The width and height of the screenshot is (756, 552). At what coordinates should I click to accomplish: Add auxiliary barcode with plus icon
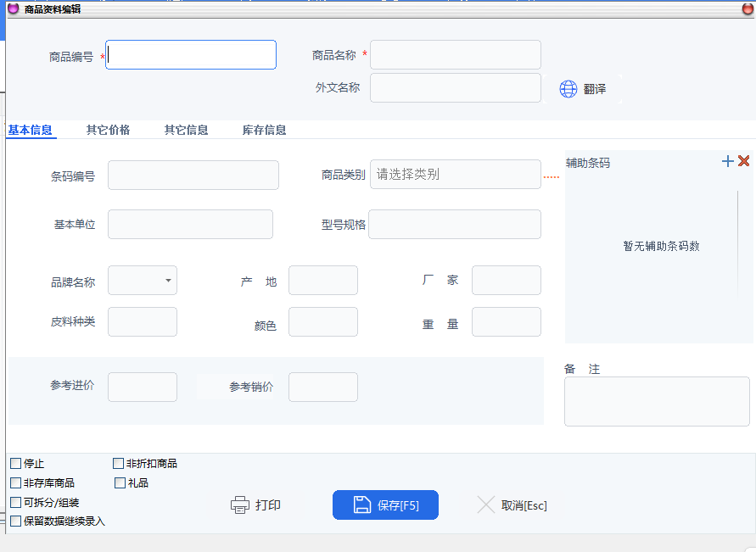(727, 161)
